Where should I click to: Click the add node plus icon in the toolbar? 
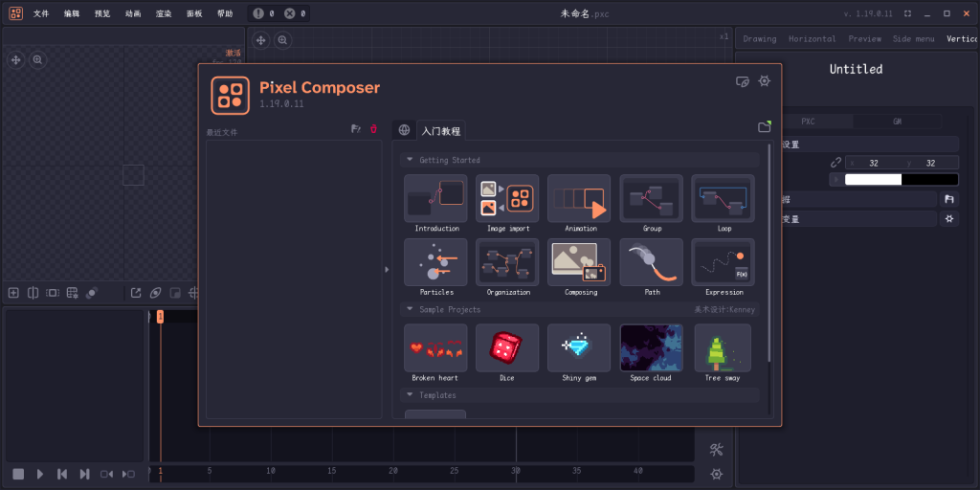pyautogui.click(x=13, y=293)
